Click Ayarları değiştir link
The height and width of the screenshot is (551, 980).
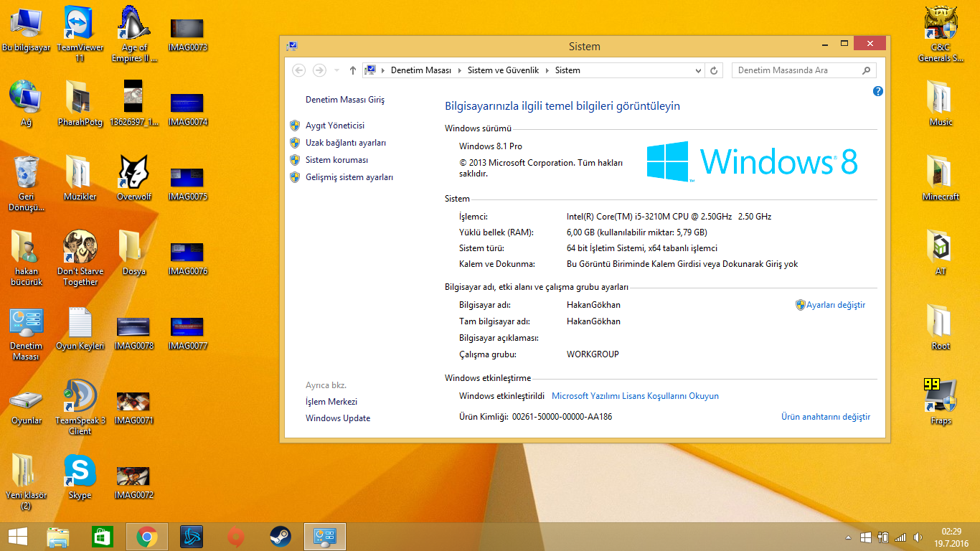(836, 305)
